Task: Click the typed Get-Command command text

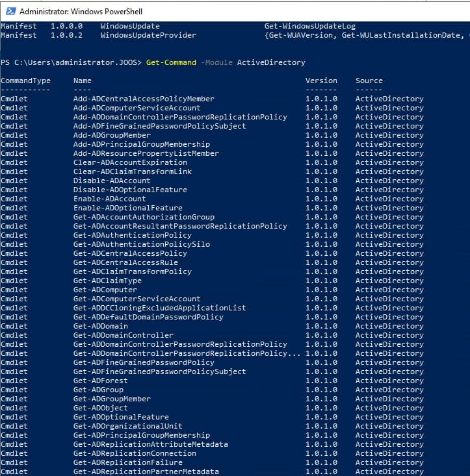Action: (x=171, y=62)
